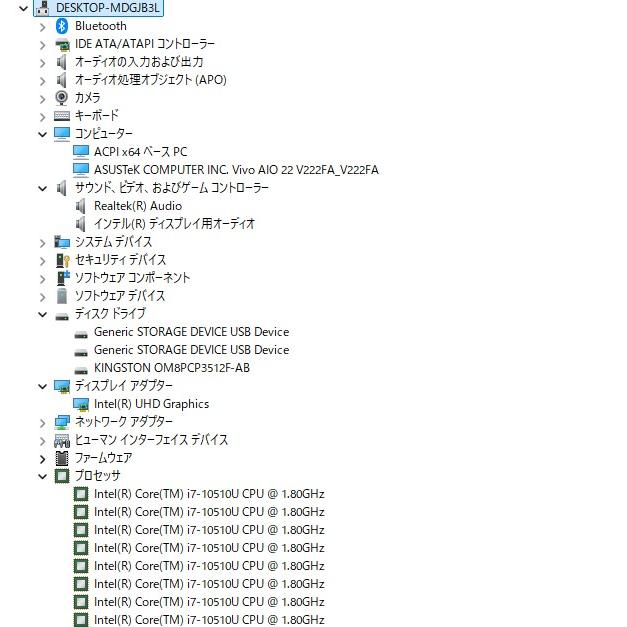Select the ディスク ドライブ category label
The height and width of the screenshot is (627, 627).
(110, 314)
